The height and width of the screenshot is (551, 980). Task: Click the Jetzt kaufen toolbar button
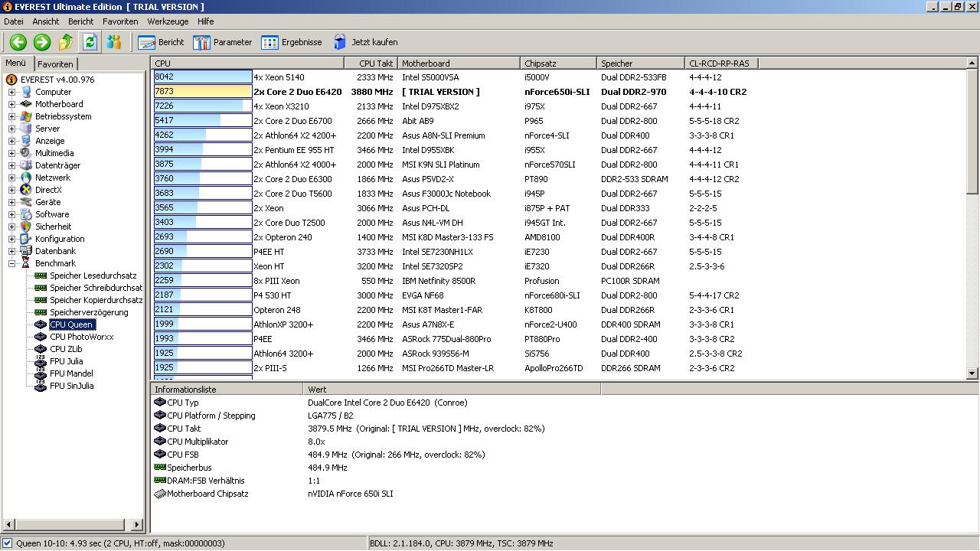pyautogui.click(x=364, y=42)
